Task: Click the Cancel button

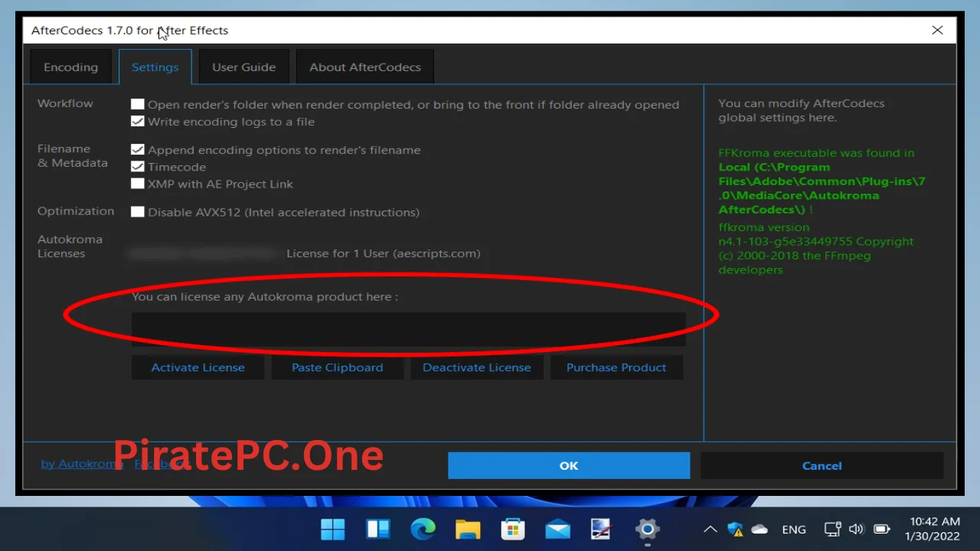Action: pos(822,465)
